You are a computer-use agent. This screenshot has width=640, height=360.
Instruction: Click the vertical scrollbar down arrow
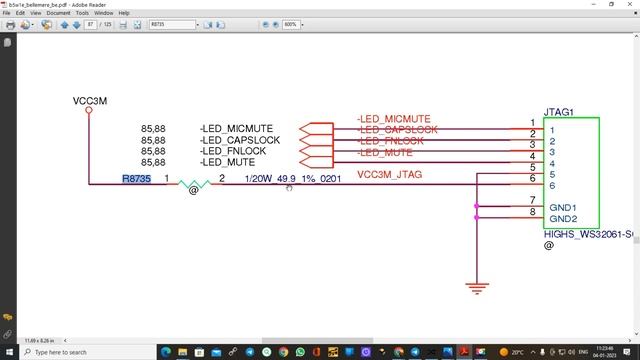click(x=636, y=334)
